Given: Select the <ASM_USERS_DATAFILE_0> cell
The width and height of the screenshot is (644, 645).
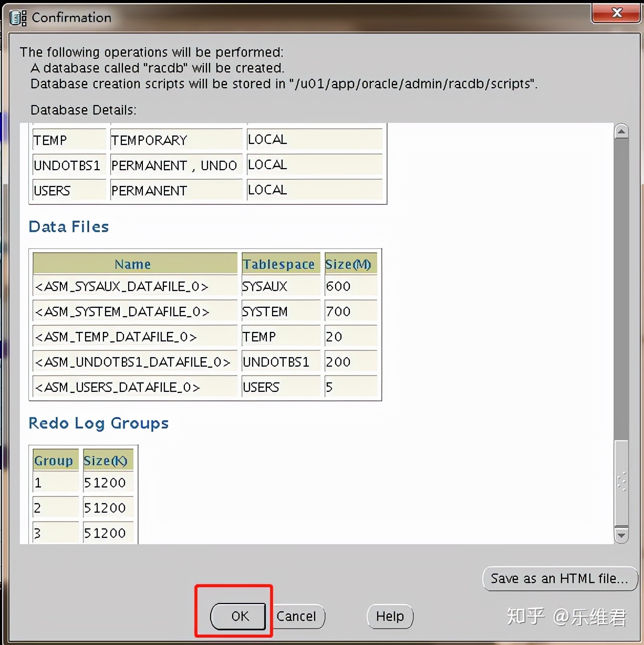Looking at the screenshot, I should click(135, 388).
